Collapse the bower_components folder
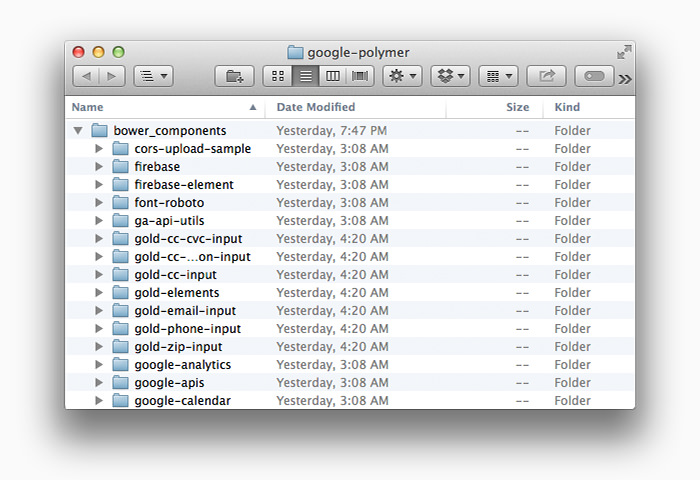 pos(78,131)
